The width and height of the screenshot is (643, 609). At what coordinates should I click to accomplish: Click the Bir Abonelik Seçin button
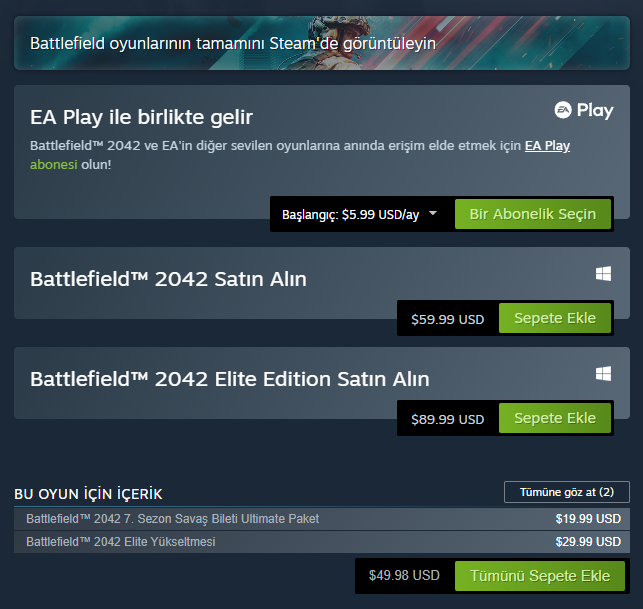(x=533, y=214)
